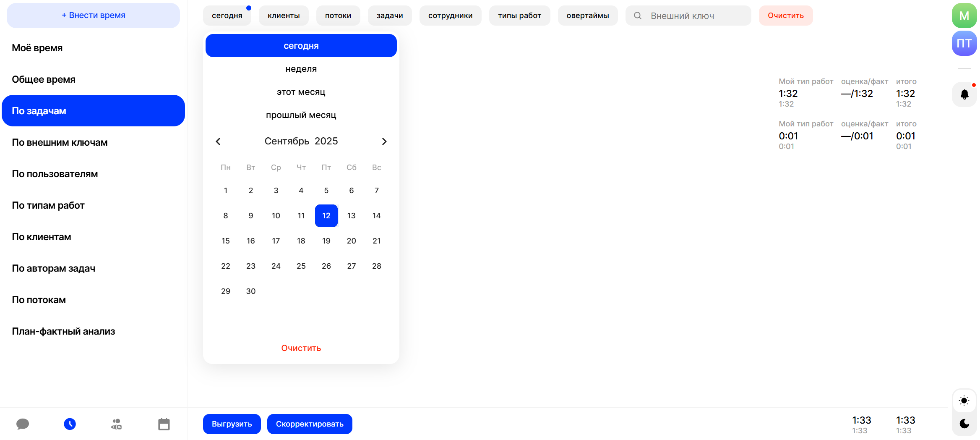The image size is (980, 440).
Task: Switch to light theme sun toggle
Action: click(x=964, y=401)
